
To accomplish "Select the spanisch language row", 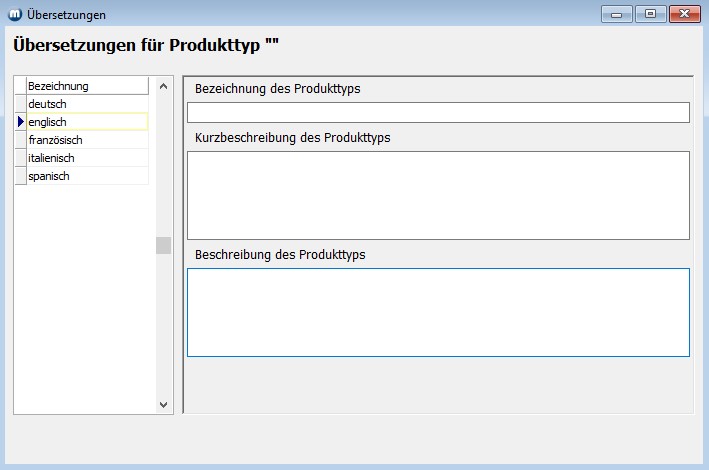I will tap(87, 176).
